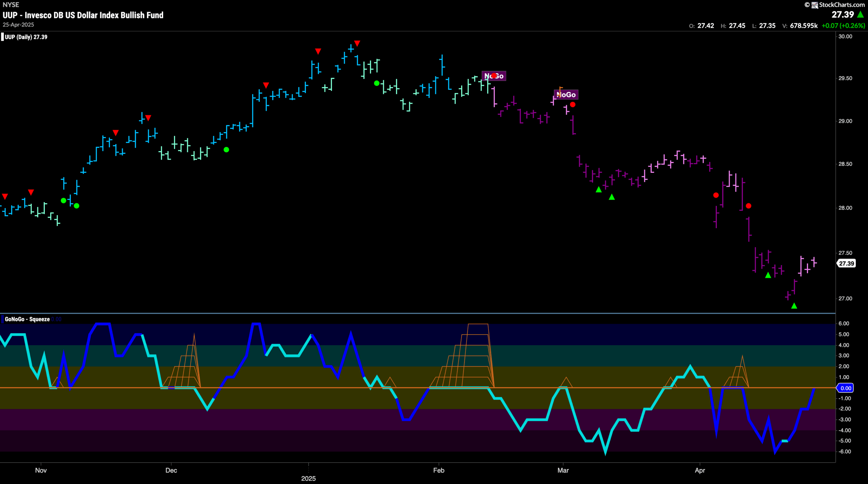The image size is (868, 484).
Task: Click the red triangle marker in late December
Action: click(x=266, y=85)
